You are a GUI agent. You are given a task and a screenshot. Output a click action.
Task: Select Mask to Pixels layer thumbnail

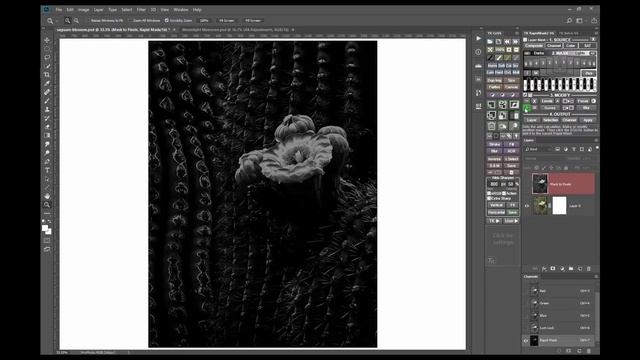540,184
